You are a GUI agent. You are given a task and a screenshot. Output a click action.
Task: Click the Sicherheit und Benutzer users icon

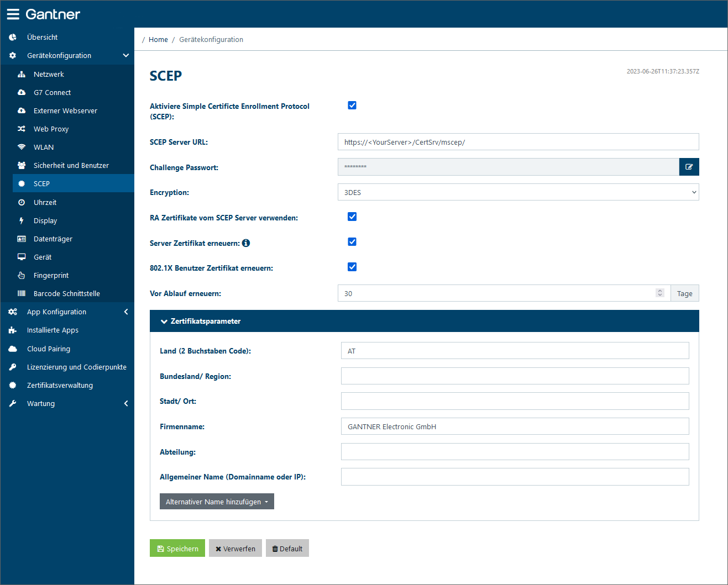click(22, 165)
